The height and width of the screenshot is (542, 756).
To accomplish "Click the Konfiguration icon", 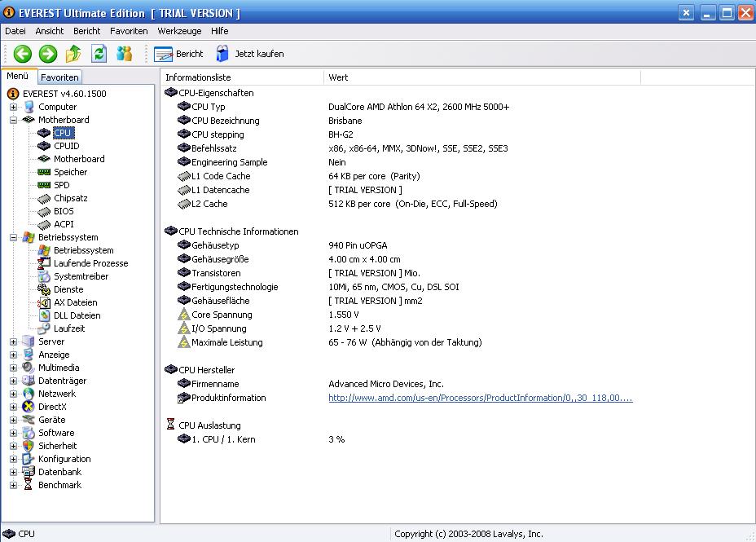I will 29,459.
